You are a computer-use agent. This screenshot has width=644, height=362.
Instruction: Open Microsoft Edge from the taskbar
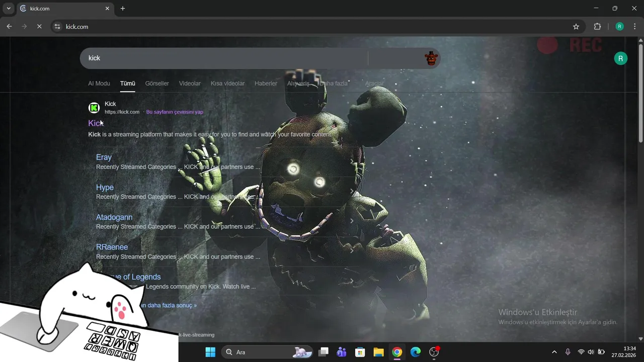pyautogui.click(x=415, y=352)
